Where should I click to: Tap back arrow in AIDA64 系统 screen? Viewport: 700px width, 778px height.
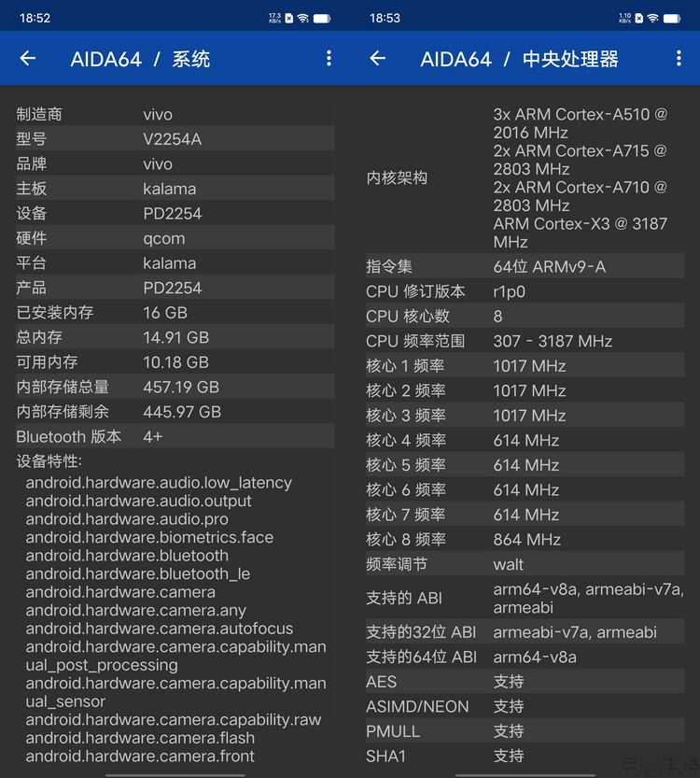click(28, 59)
